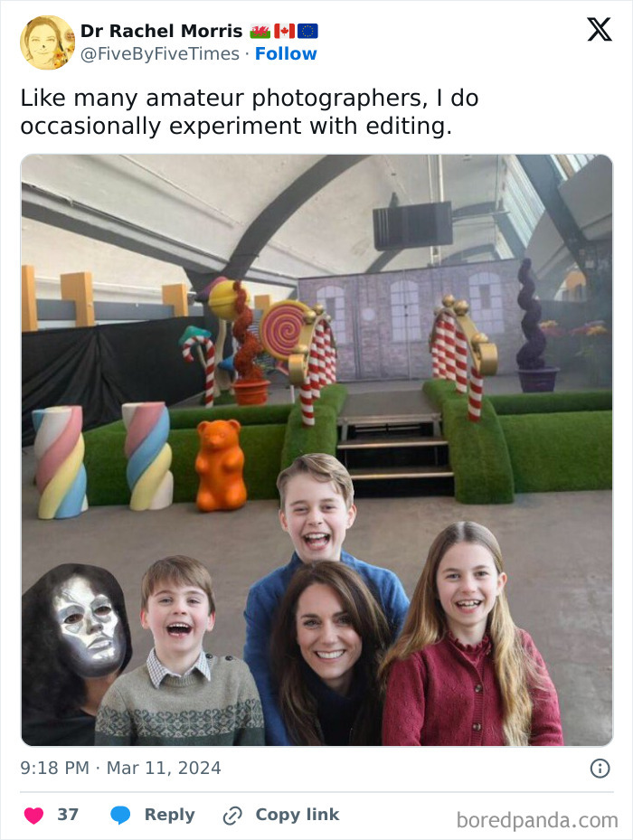The width and height of the screenshot is (633, 840).
Task: Like the tweet with heart icon
Action: [x=33, y=816]
